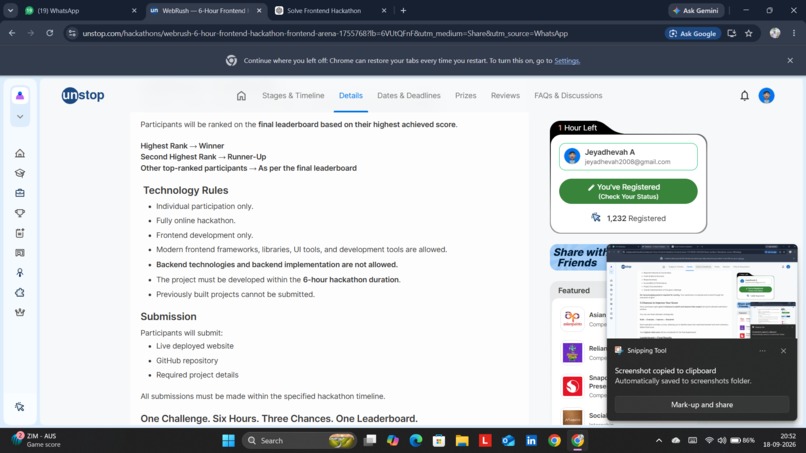
Task: Click the purple profile icon atop sidebar
Action: (x=20, y=96)
